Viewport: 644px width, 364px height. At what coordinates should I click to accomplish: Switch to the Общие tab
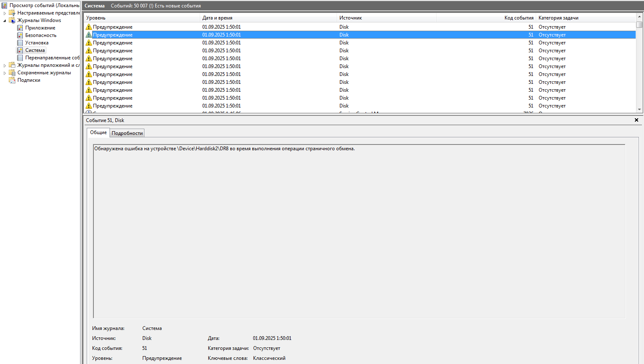98,132
